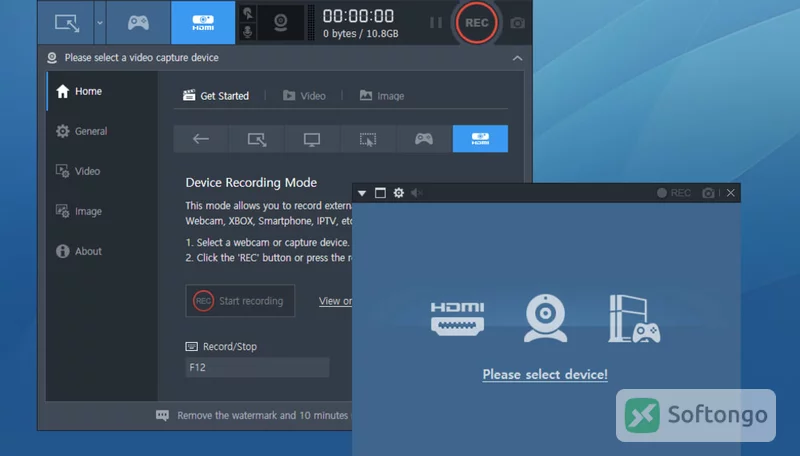Toggle mouse cursor effect icon in top bar
Image resolution: width=800 pixels, height=456 pixels.
(x=248, y=13)
